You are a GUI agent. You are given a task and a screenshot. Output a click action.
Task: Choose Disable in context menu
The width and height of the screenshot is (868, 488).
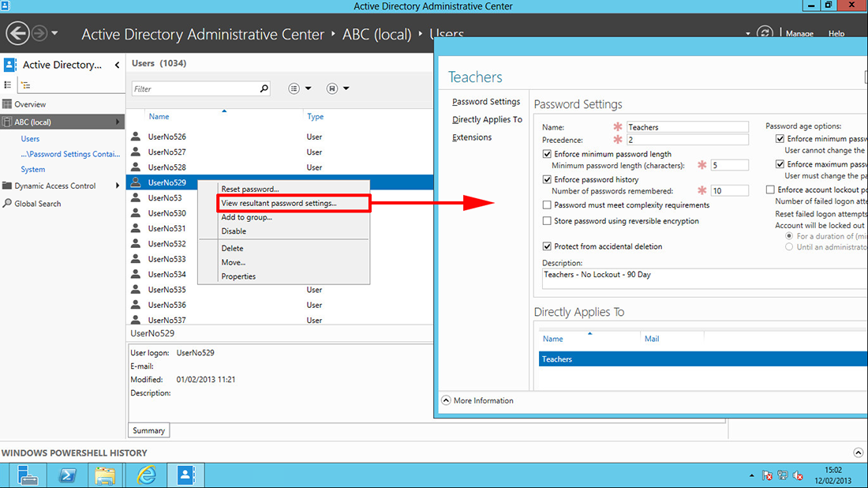click(234, 231)
